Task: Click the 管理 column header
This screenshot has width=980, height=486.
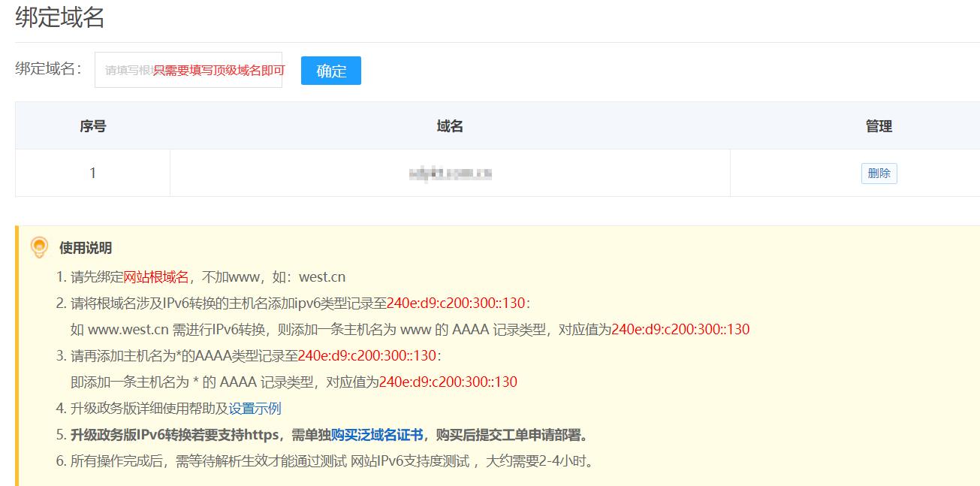Action: point(878,125)
